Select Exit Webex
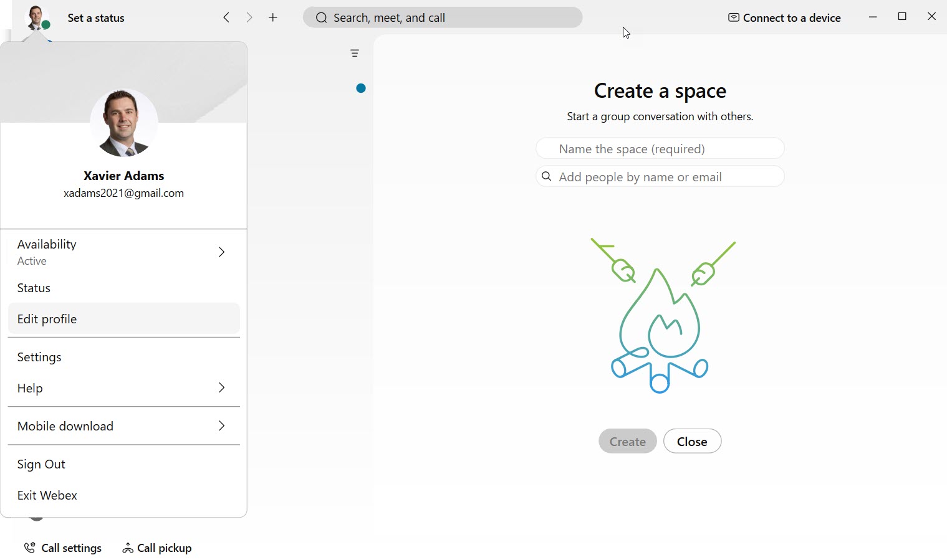947x560 pixels. 123,495
